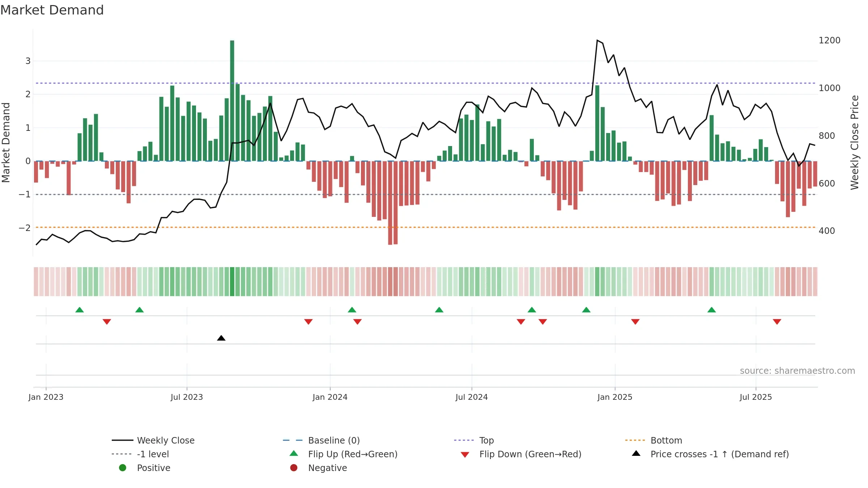Click the Jul 2023 x-axis label
868x488 pixels.
187,397
